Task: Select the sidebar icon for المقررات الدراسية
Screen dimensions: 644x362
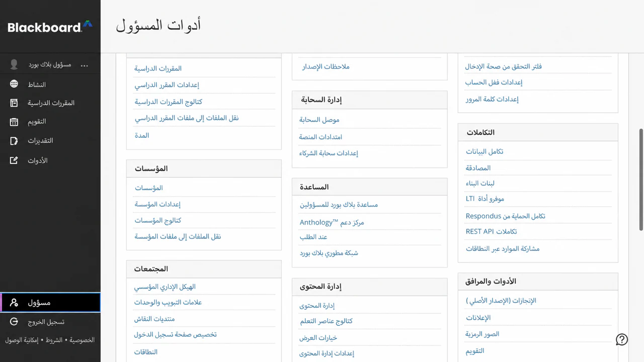Action: pos(14,103)
